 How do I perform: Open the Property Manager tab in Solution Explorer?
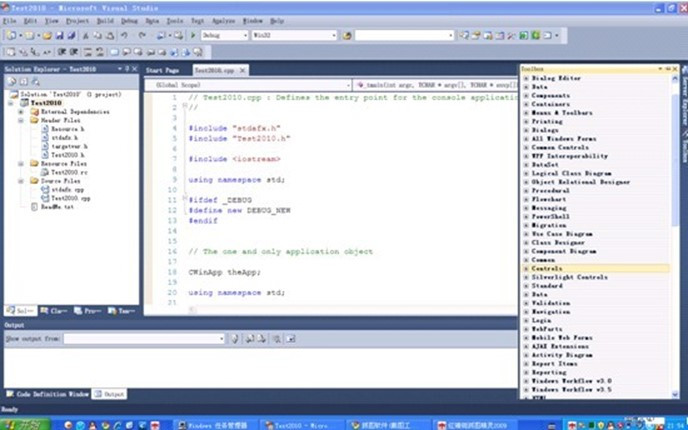87,311
